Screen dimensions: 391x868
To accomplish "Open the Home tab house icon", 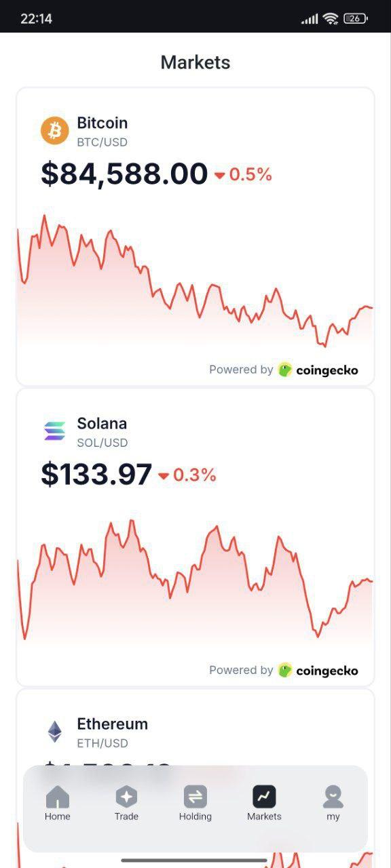I will pyautogui.click(x=58, y=796).
